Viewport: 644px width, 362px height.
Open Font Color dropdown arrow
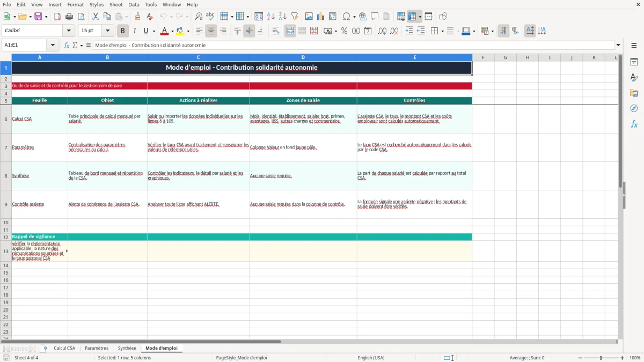(172, 31)
